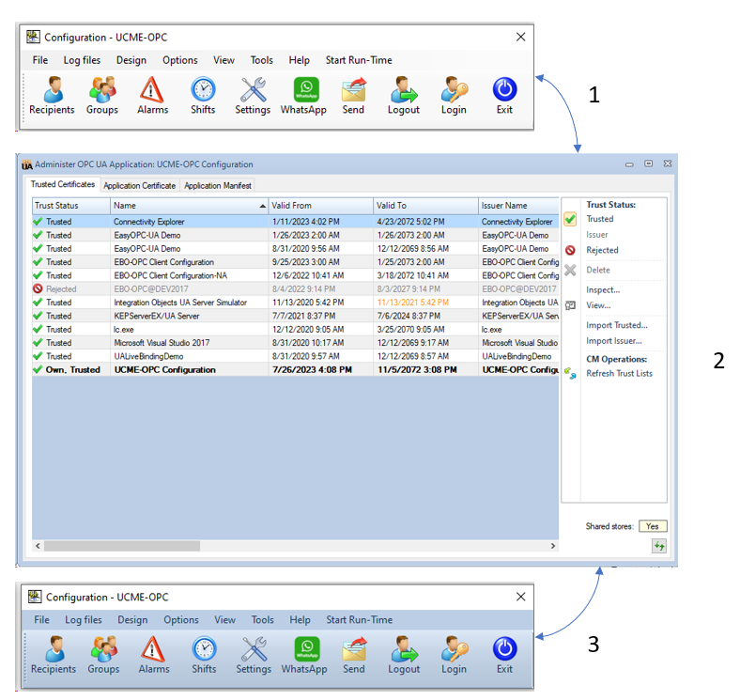Click View... in the side panel
This screenshot has height=700, width=740.
coord(598,305)
